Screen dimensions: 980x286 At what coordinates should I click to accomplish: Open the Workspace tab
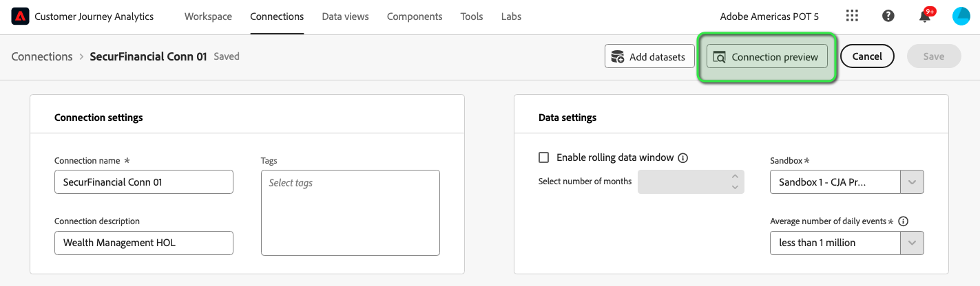[208, 16]
